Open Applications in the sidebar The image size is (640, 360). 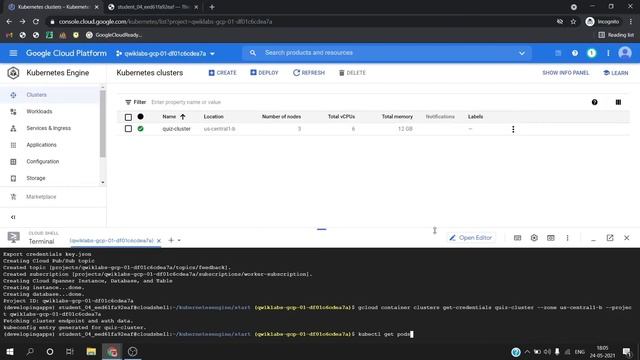coord(41,145)
